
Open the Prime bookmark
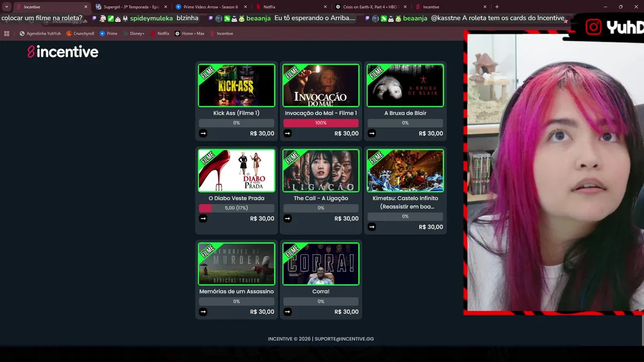(109, 34)
